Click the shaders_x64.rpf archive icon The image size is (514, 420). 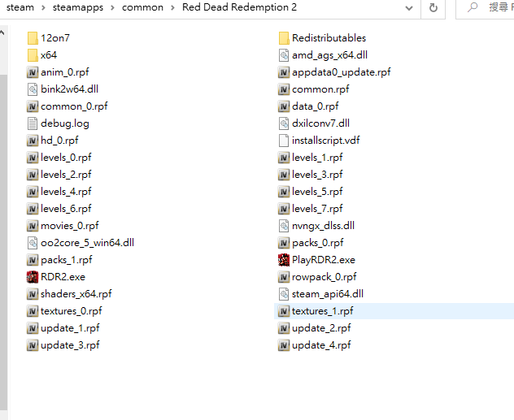tap(33, 294)
